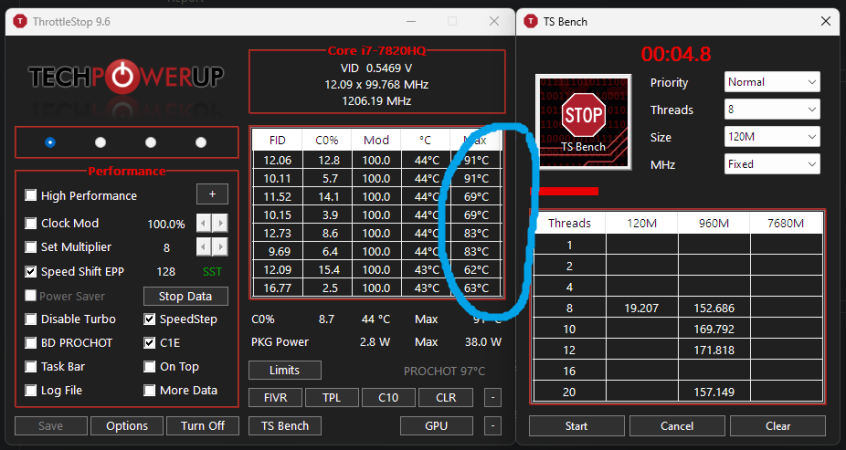Viewport: 846px width, 450px height.
Task: Click the PROCHOT 97°C label
Action: (444, 371)
